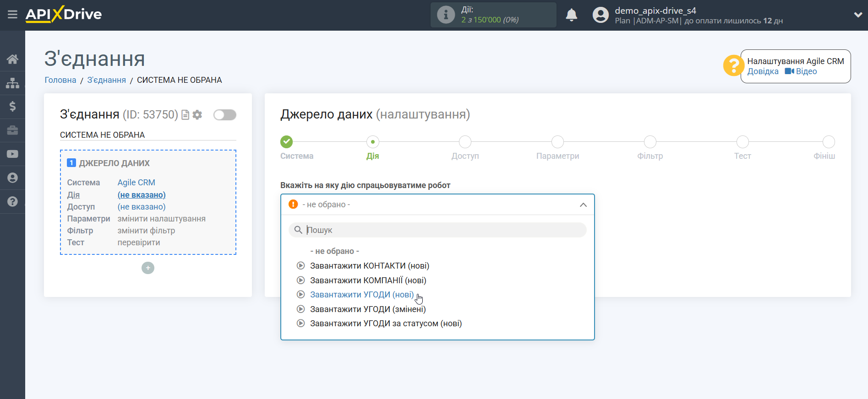Open the Відео tutorial link
868x399 pixels.
pos(801,71)
